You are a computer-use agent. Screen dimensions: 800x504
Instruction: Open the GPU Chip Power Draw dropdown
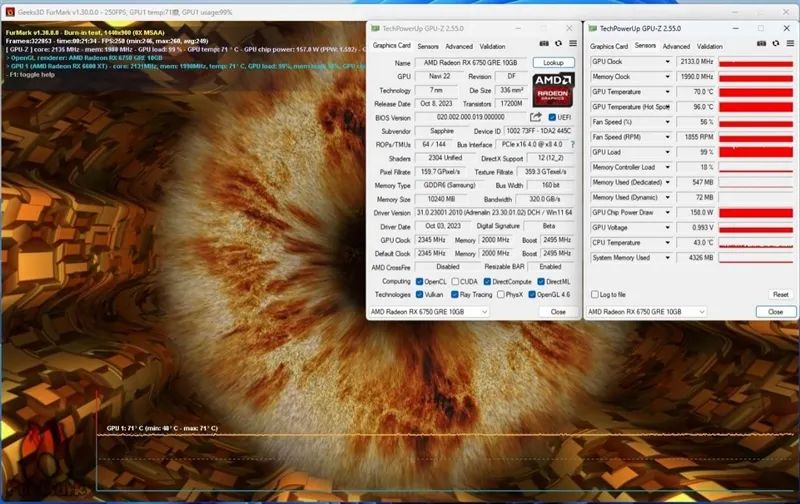tap(667, 212)
